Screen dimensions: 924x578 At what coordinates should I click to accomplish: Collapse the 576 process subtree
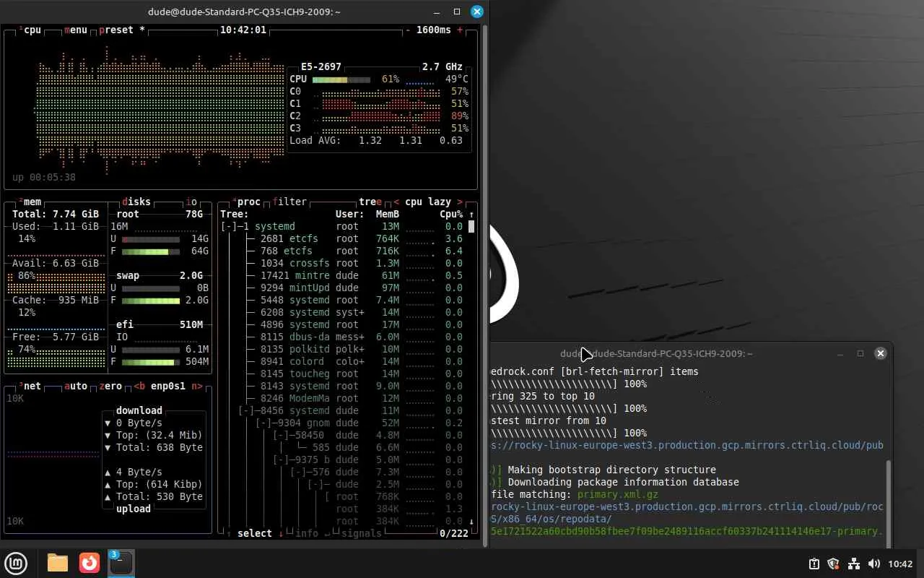[x=298, y=472]
